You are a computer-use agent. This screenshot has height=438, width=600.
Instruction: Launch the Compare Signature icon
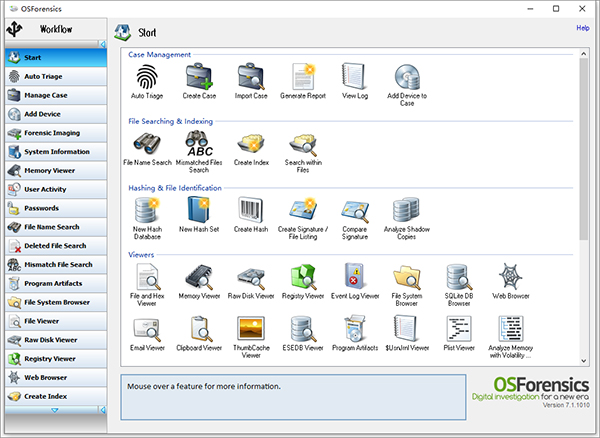click(355, 212)
